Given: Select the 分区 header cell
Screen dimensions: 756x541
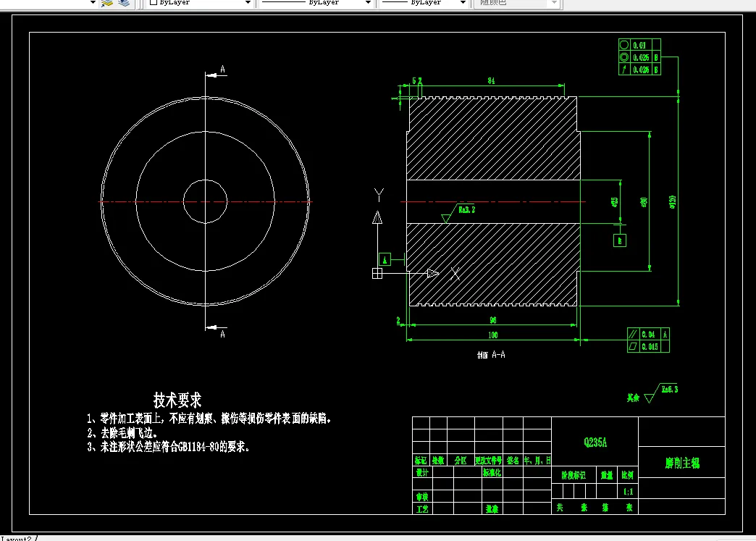Looking at the screenshot, I should pyautogui.click(x=461, y=461).
